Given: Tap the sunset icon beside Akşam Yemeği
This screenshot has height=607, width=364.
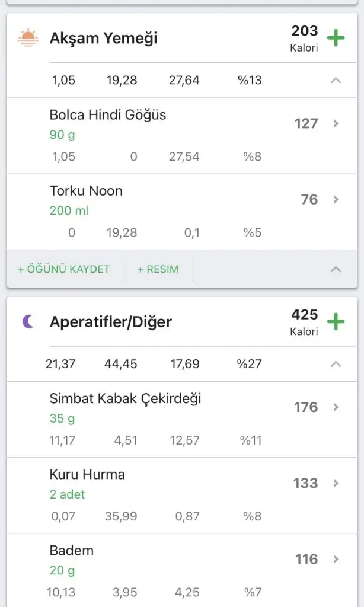Looking at the screenshot, I should click(28, 39).
